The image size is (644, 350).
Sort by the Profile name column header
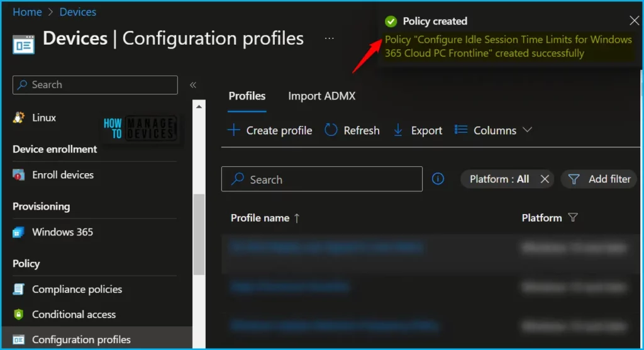(x=260, y=218)
